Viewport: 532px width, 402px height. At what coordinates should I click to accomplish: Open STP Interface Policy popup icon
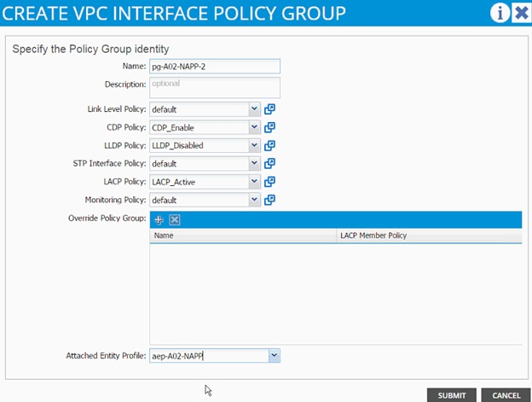point(269,164)
